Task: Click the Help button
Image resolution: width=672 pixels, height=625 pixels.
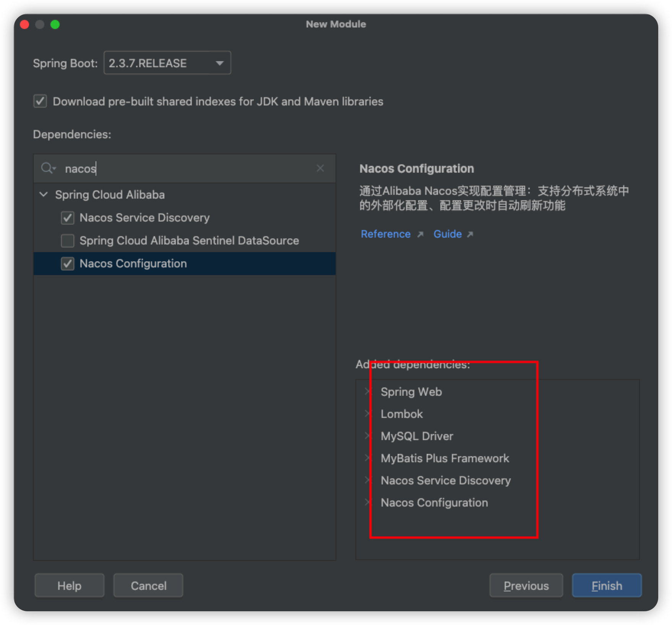Action: click(x=70, y=585)
